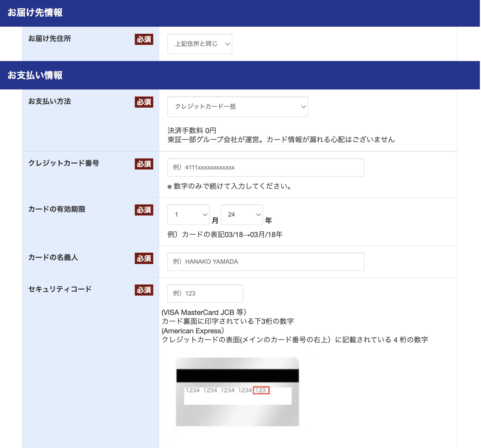481x448 pixels.
Task: Click the お支払い方法 label
Action: pos(49,101)
